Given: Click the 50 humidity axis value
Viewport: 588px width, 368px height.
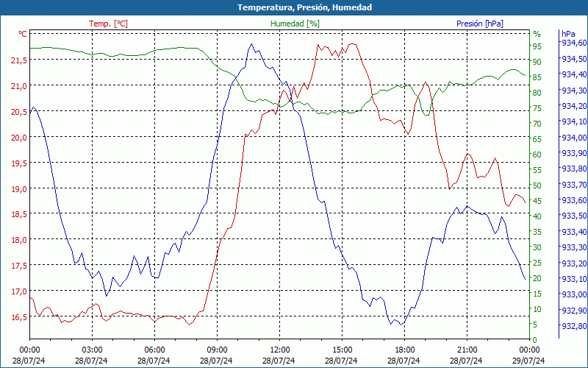Looking at the screenshot, I should pyautogui.click(x=537, y=185).
